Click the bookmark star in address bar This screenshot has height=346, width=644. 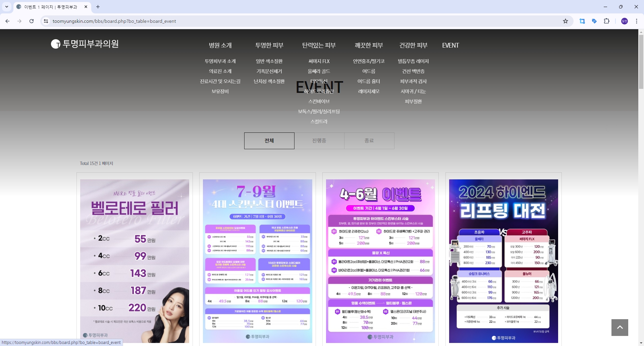pyautogui.click(x=566, y=21)
